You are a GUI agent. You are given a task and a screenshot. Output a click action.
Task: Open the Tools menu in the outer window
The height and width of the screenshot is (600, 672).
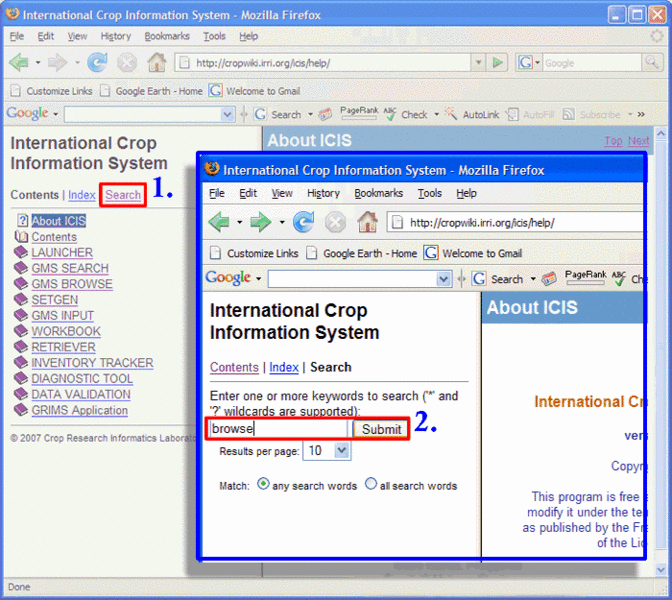pos(214,36)
